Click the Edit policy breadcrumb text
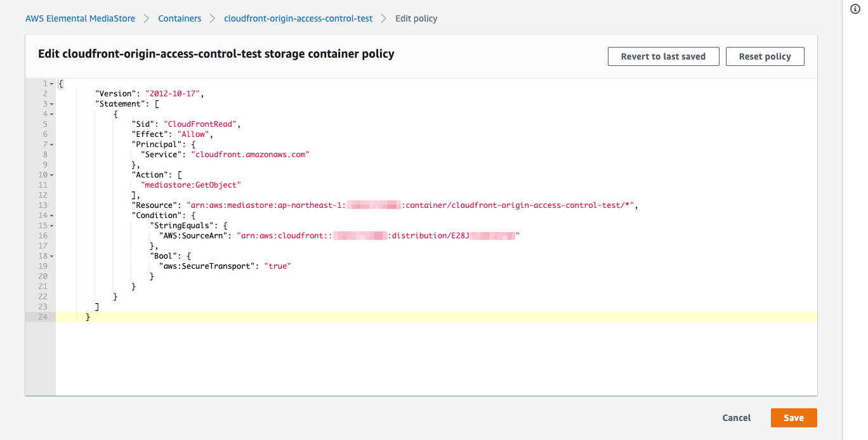 coord(416,18)
